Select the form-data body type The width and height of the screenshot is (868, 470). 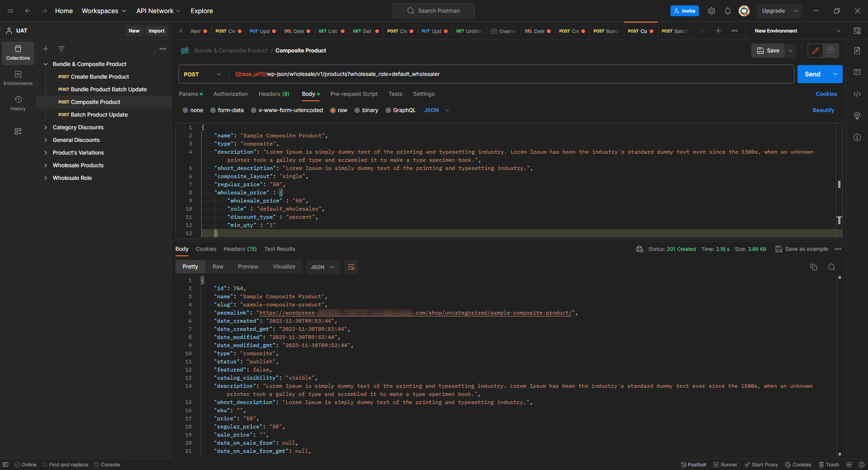(227, 110)
